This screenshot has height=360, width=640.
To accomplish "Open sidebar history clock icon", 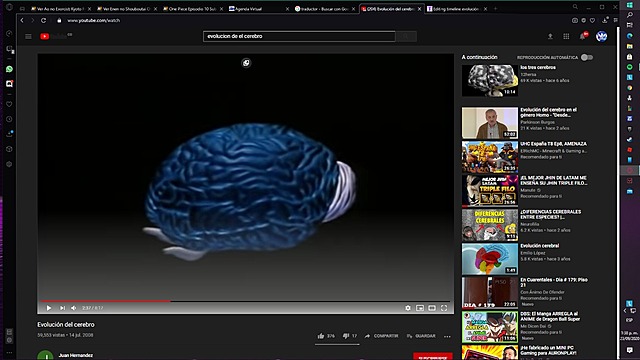I will (x=9, y=119).
